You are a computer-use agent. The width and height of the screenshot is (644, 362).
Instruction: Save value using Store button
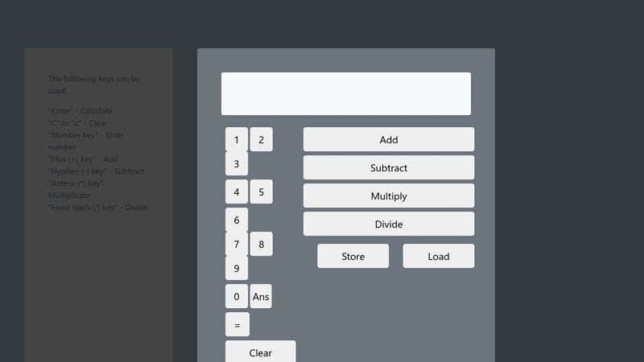pos(353,257)
